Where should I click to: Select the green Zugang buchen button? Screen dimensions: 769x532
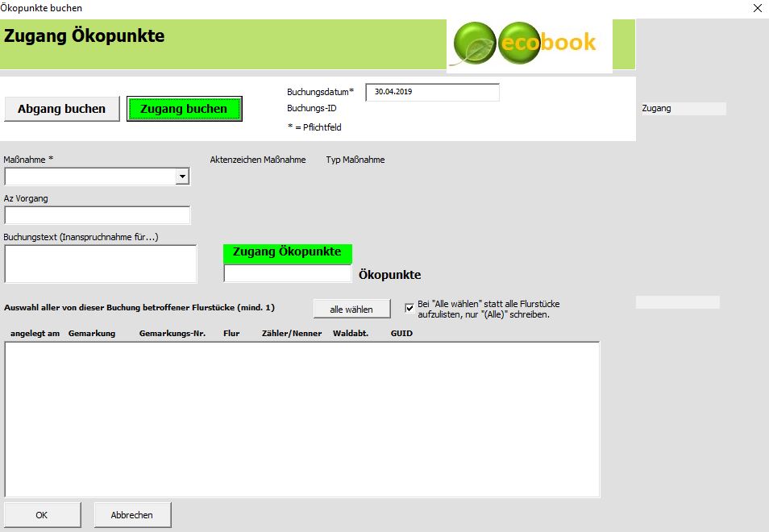point(184,109)
